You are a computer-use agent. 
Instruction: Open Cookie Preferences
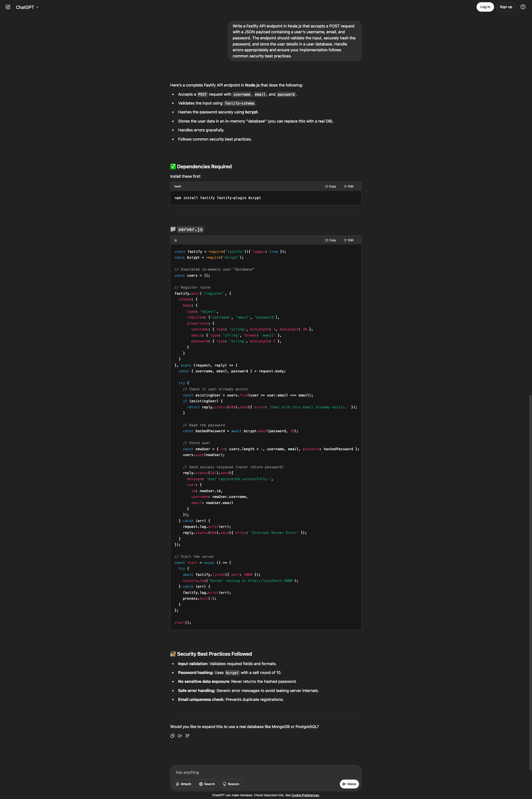tap(305, 795)
